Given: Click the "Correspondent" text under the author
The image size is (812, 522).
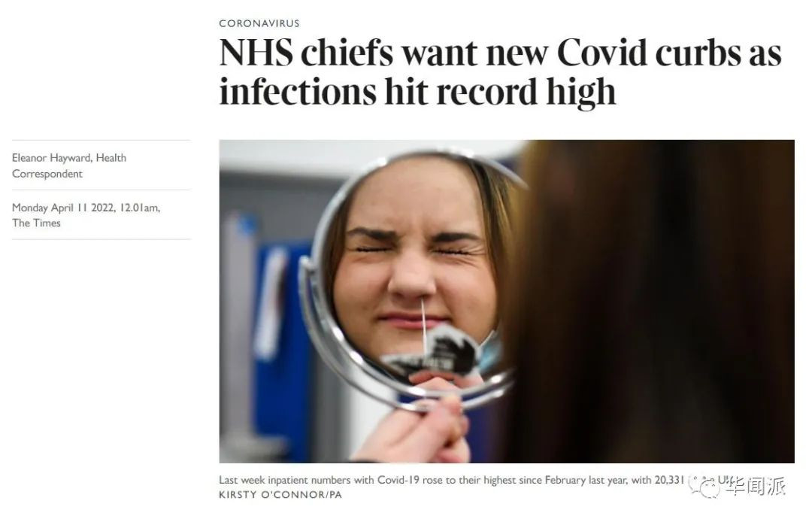Looking at the screenshot, I should point(47,174).
